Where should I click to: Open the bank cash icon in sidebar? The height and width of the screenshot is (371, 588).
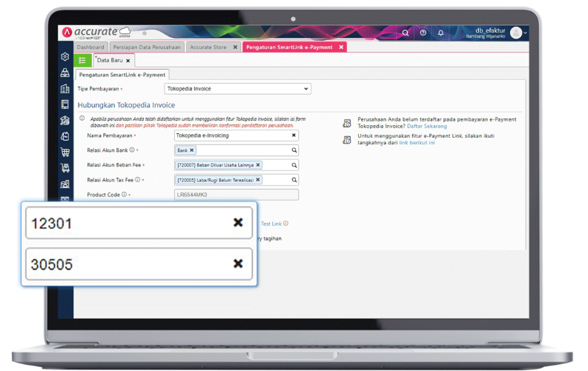[65, 121]
